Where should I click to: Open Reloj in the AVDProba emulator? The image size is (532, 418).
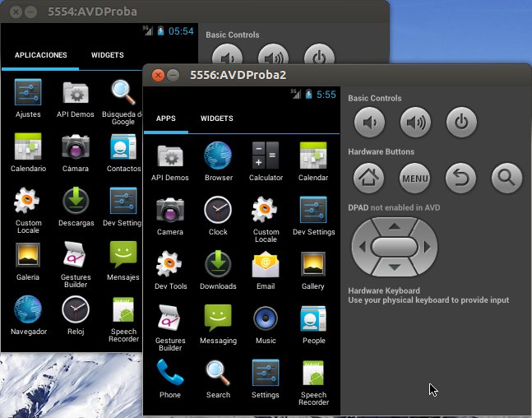[76, 316]
